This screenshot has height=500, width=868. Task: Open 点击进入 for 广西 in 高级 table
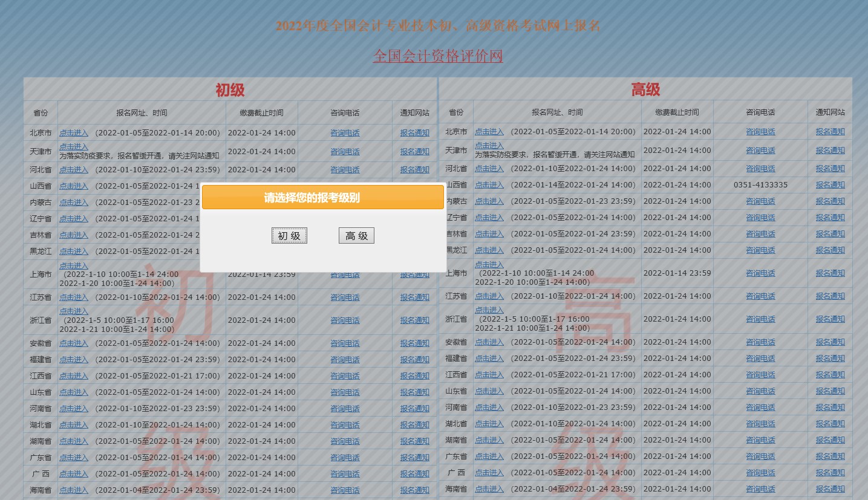pyautogui.click(x=489, y=473)
